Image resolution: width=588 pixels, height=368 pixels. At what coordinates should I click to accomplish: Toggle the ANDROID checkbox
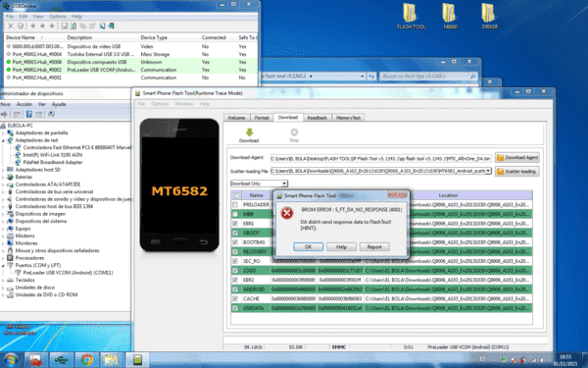235,289
